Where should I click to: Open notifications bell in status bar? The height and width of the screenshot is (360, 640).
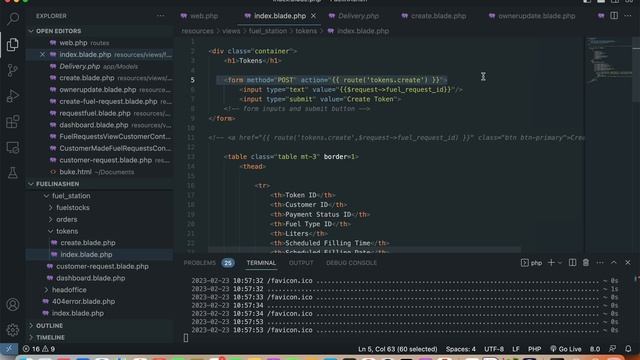tap(628, 349)
